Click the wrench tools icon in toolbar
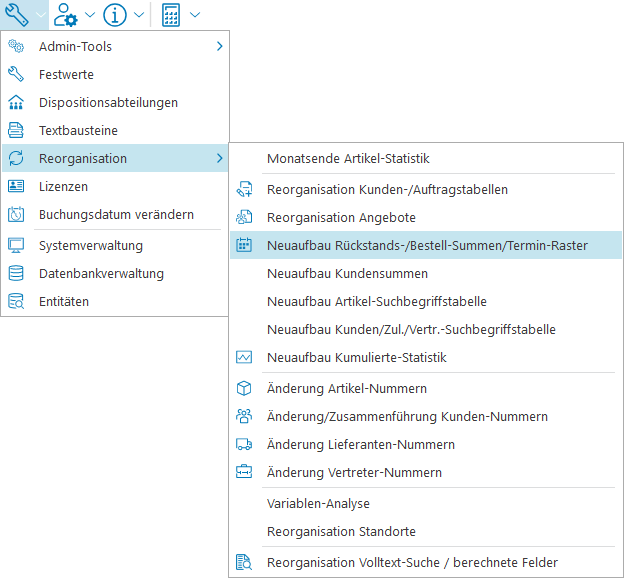The height and width of the screenshot is (578, 624). point(17,15)
